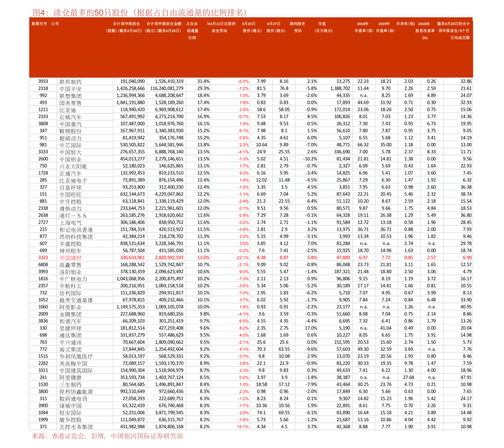Viewport: 504px width, 448px height.
Task: Select company 中国铝业
Action: (70, 159)
